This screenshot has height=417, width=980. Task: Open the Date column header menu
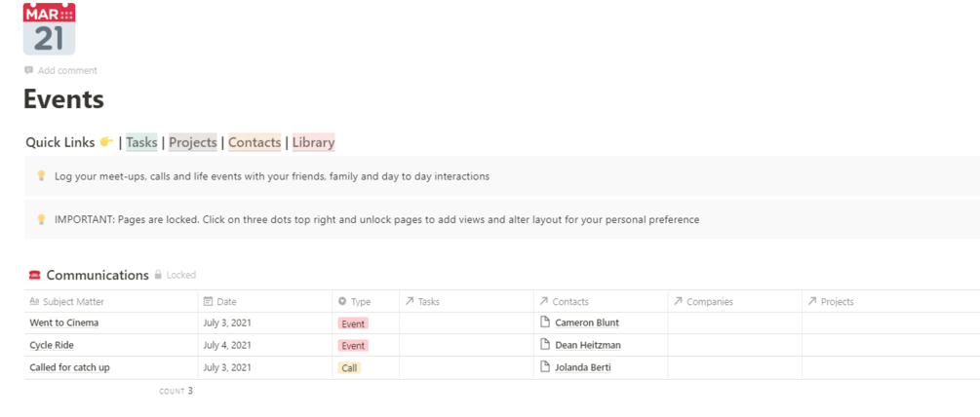(x=226, y=302)
